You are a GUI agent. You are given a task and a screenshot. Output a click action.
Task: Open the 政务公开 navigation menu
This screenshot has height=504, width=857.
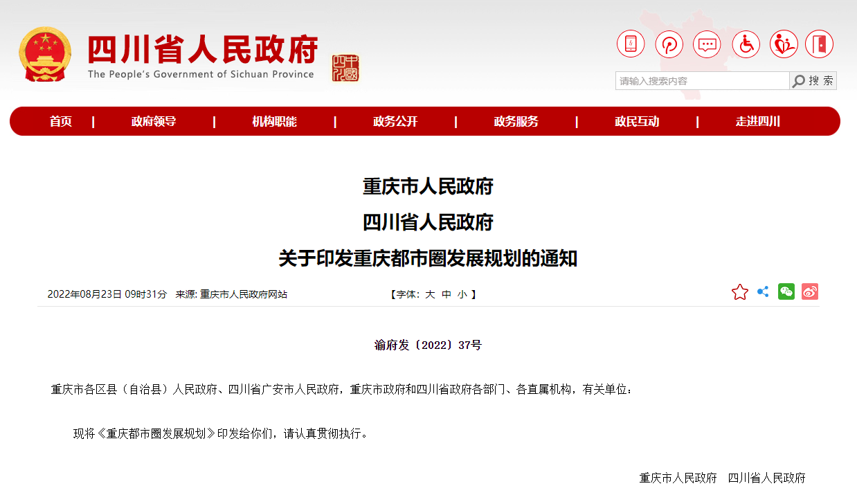point(395,122)
